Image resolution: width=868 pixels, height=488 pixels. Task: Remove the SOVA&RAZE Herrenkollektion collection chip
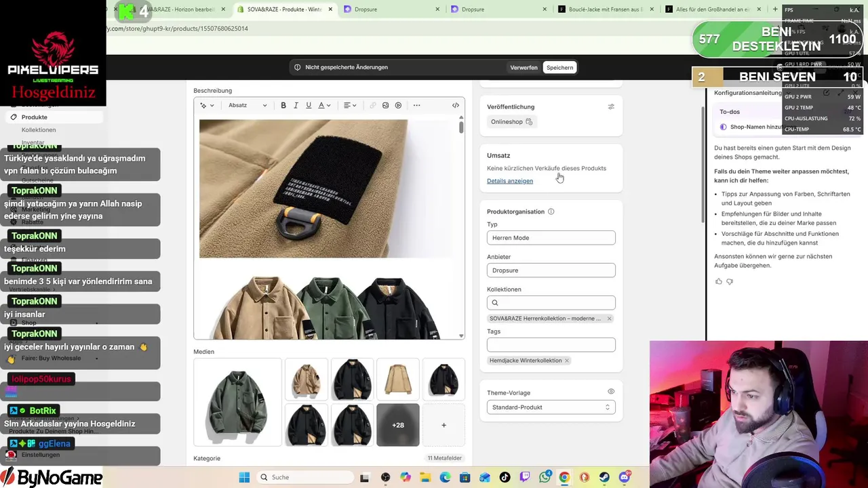point(609,319)
